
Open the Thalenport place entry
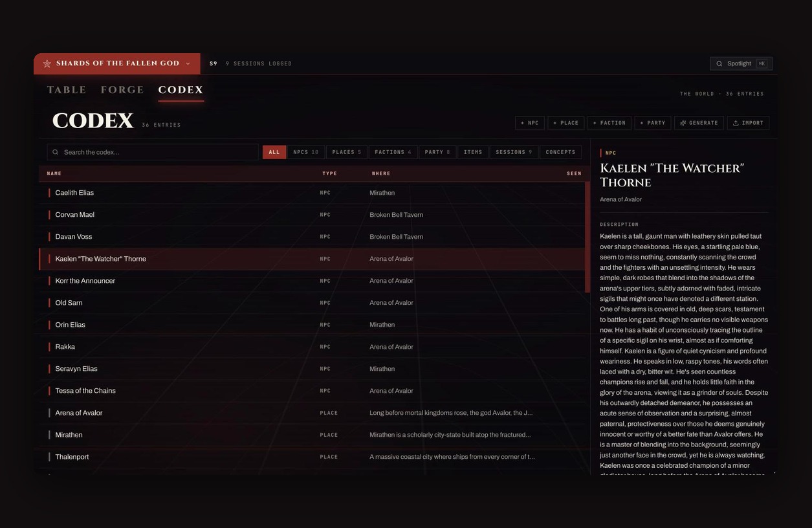[x=312, y=457]
